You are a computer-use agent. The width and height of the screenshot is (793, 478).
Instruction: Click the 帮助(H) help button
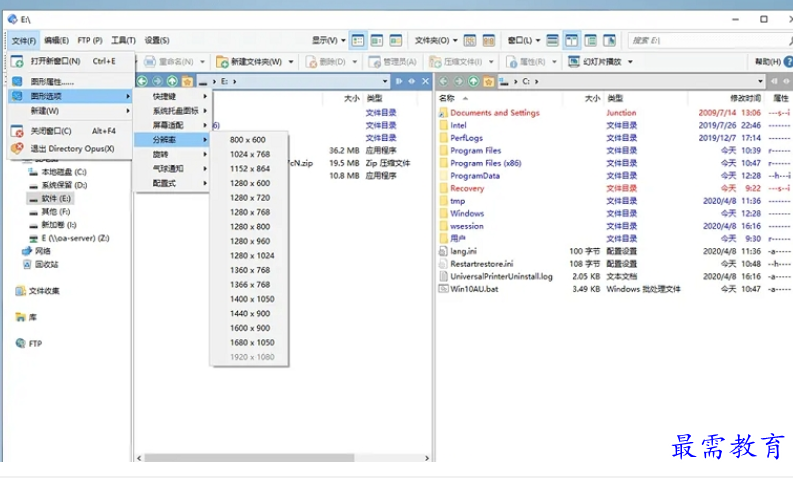[774, 62]
